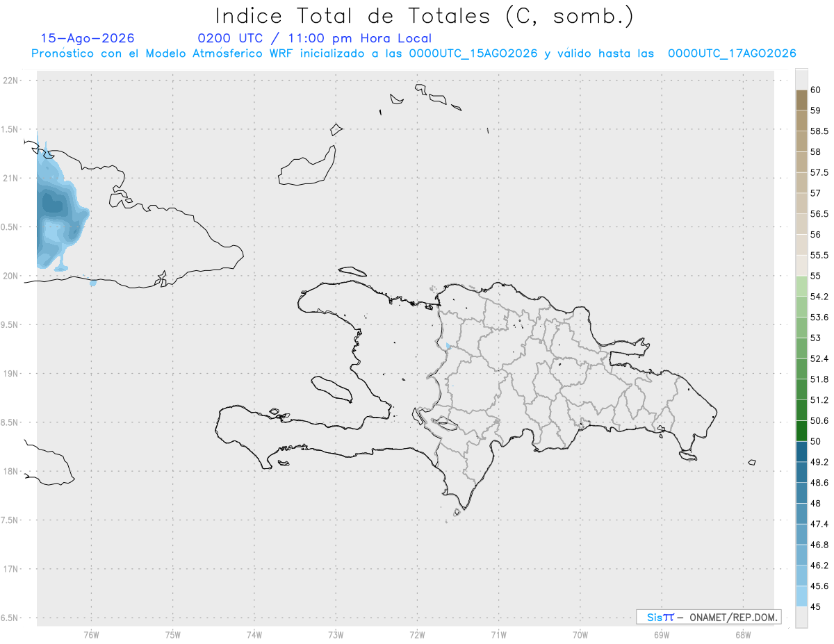Viewport: 834px width, 644px height.
Task: Click the '73W' longitude label
Action: coord(336,635)
